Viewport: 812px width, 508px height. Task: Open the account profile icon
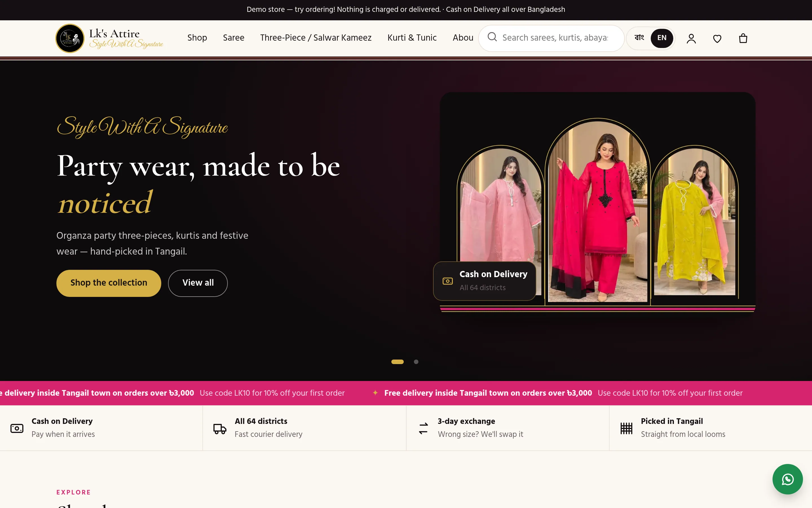pos(691,38)
